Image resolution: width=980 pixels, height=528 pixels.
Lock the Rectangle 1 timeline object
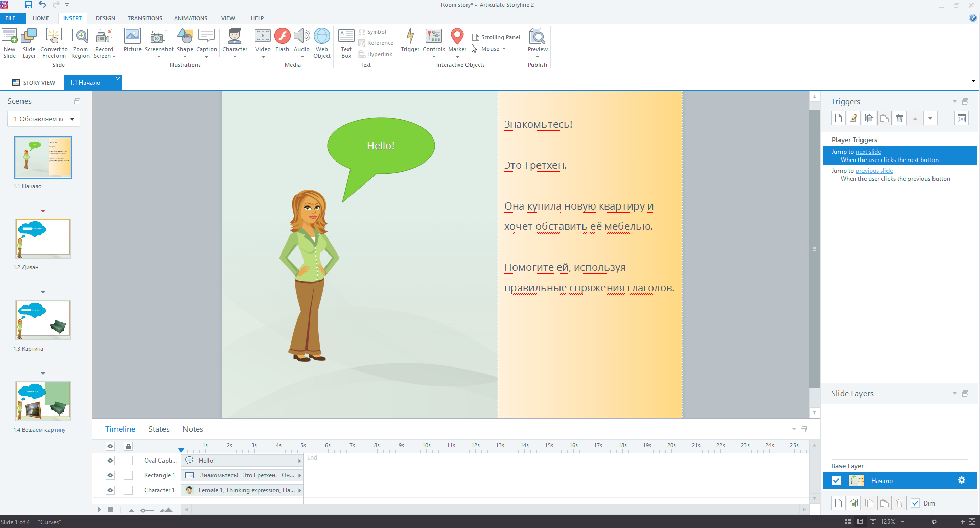128,475
